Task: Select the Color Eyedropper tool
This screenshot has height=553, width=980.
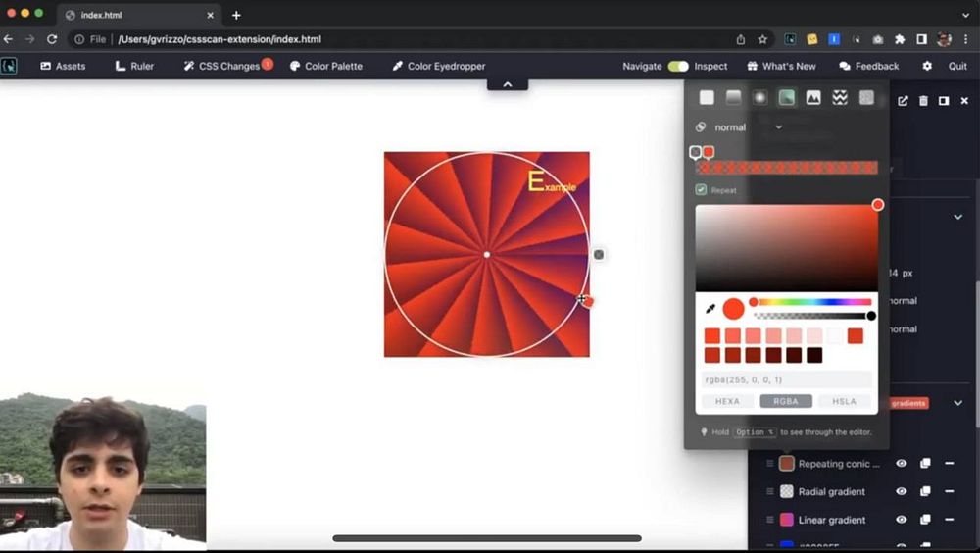Action: 438,66
